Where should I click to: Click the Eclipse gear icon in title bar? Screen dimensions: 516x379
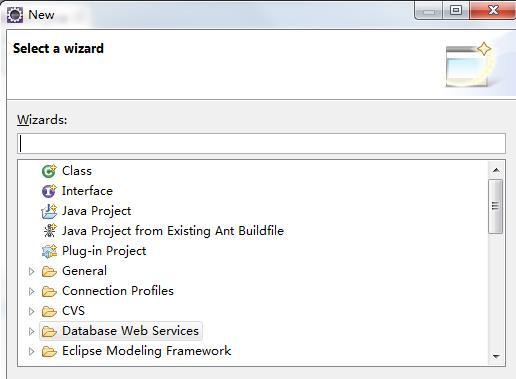tap(15, 15)
